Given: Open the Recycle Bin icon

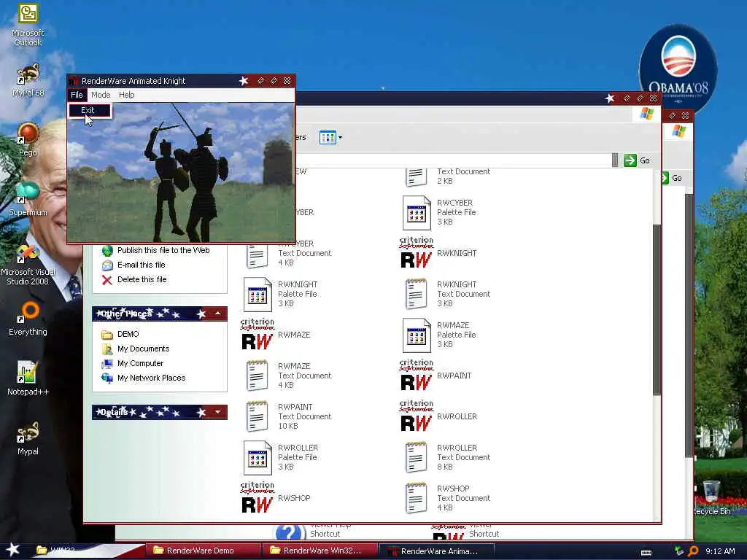Looking at the screenshot, I should point(712,497).
